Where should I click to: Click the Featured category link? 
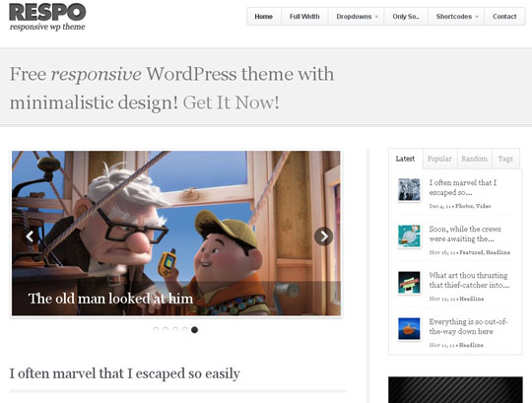tap(472, 252)
